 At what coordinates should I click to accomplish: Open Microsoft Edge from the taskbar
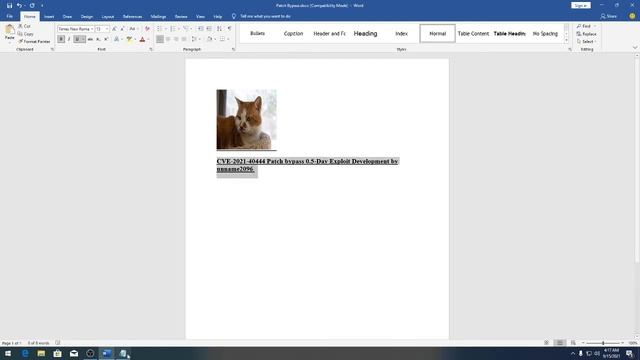pyautogui.click(x=25, y=353)
